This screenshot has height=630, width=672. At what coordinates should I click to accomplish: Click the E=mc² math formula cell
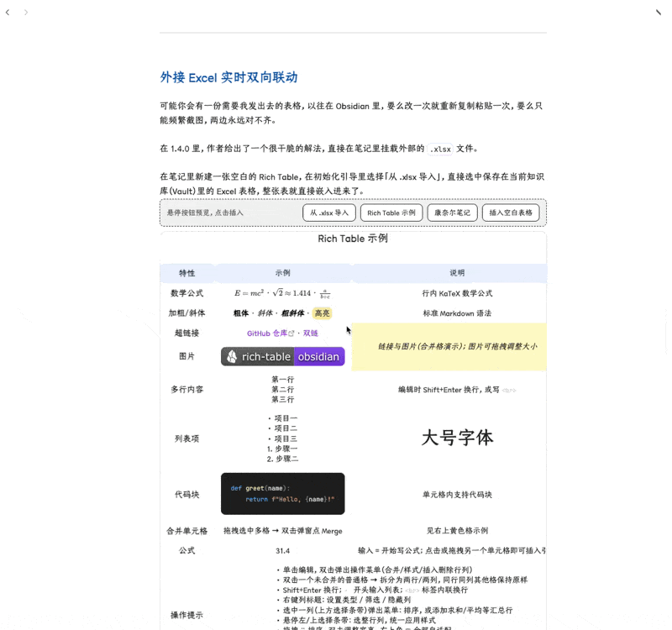(282, 293)
